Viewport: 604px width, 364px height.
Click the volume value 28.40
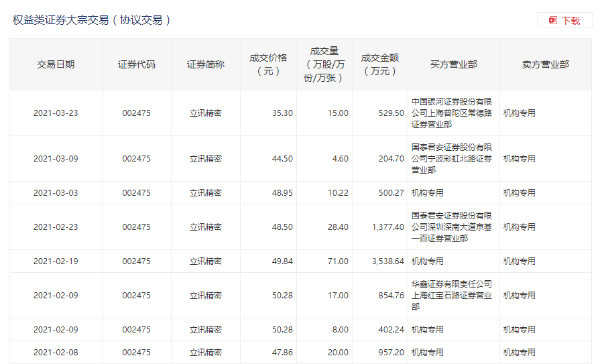(x=339, y=227)
